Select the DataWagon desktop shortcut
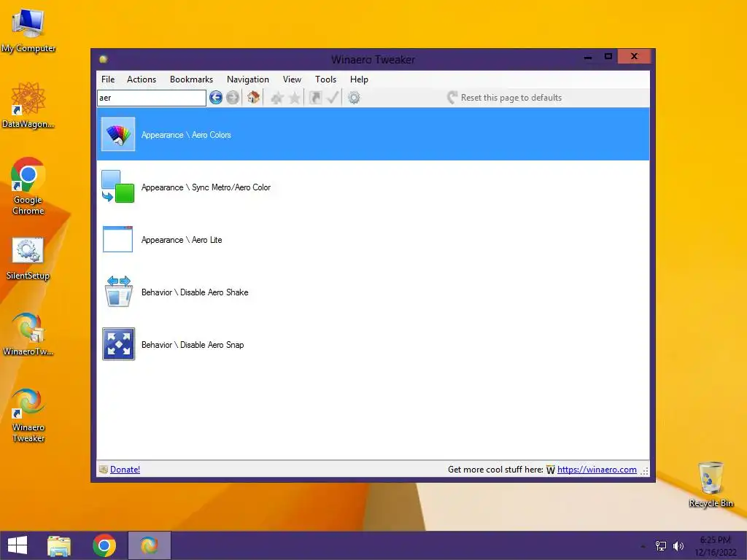This screenshot has height=560, width=747. pyautogui.click(x=28, y=105)
